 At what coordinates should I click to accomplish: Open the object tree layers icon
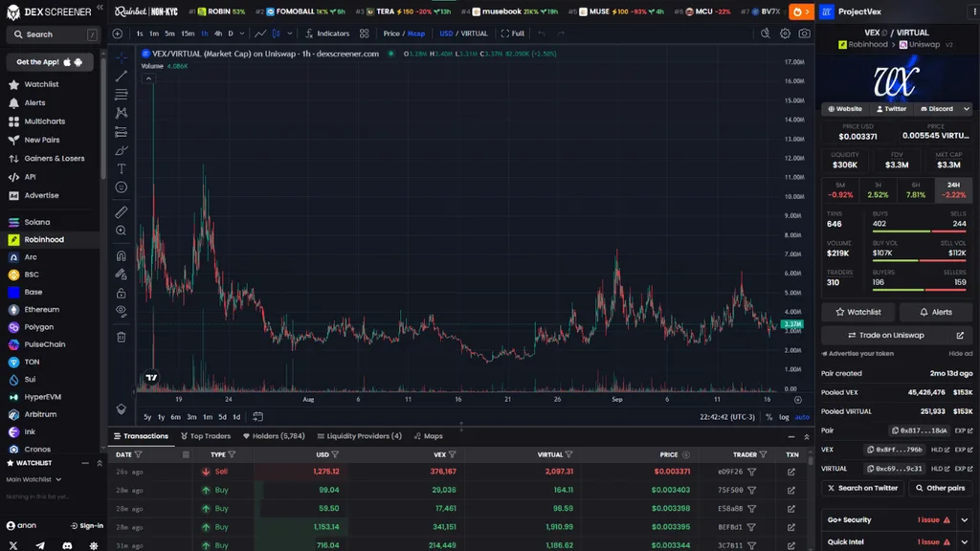click(122, 409)
